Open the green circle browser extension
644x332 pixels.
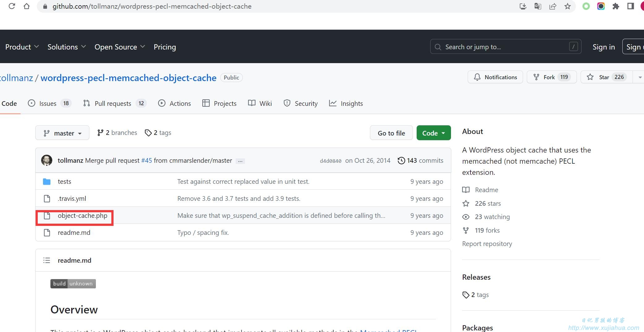click(x=586, y=6)
